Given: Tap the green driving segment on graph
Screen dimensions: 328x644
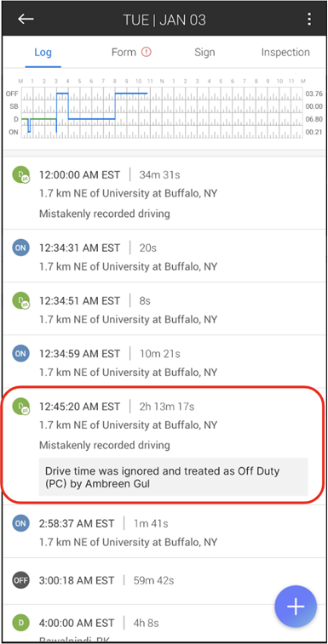Looking at the screenshot, I should click(41, 119).
